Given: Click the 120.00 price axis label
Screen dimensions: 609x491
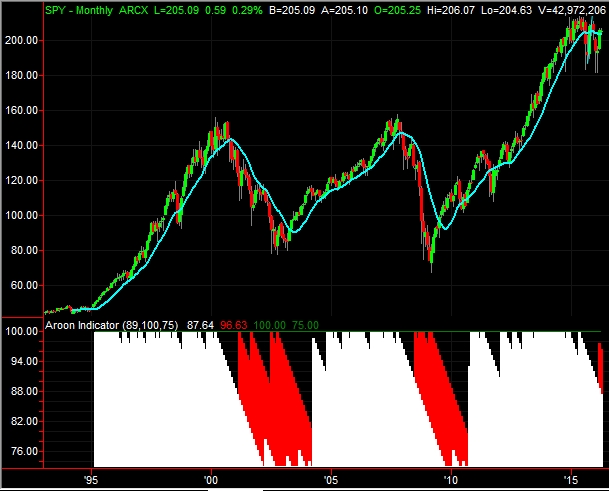Looking at the screenshot, I should (21, 180).
